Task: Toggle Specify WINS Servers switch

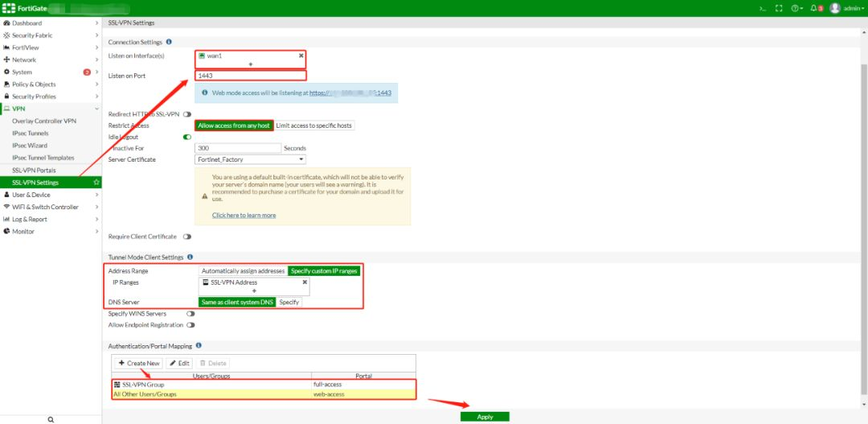Action: point(190,314)
